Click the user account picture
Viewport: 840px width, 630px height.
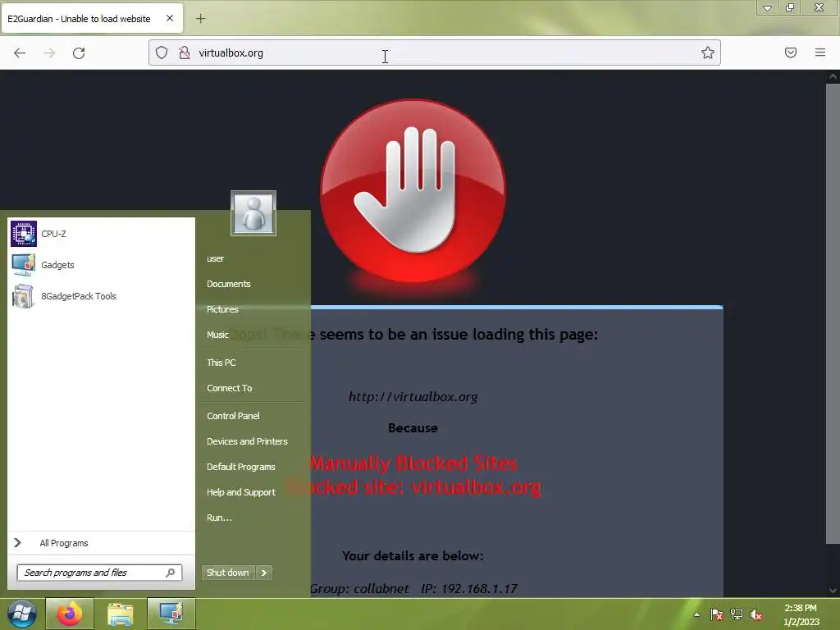[253, 213]
